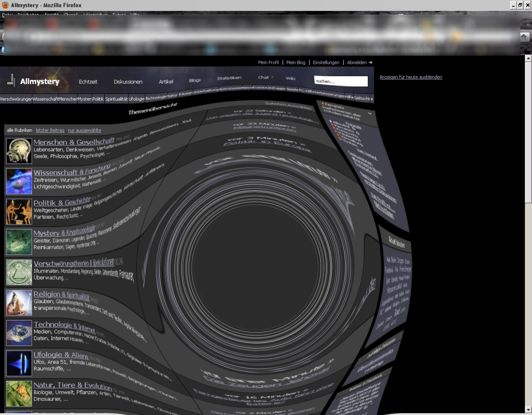Click into the 'suchen...' search field

(x=340, y=82)
